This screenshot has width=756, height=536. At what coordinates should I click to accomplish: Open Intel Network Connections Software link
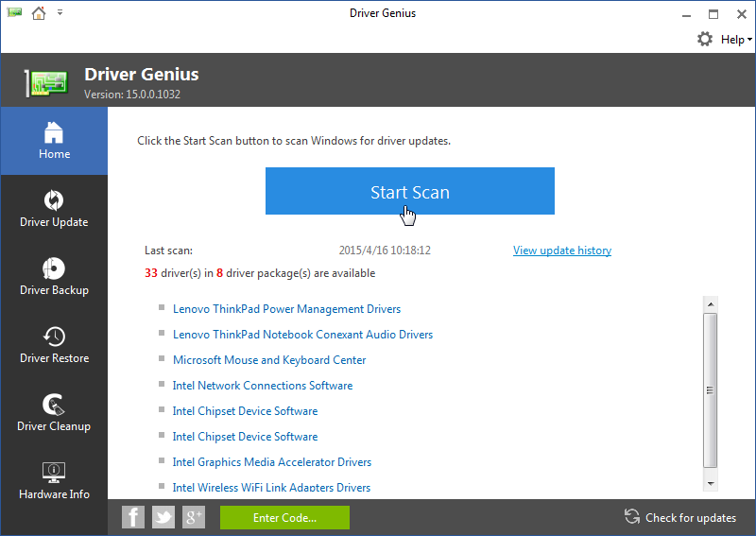point(263,386)
